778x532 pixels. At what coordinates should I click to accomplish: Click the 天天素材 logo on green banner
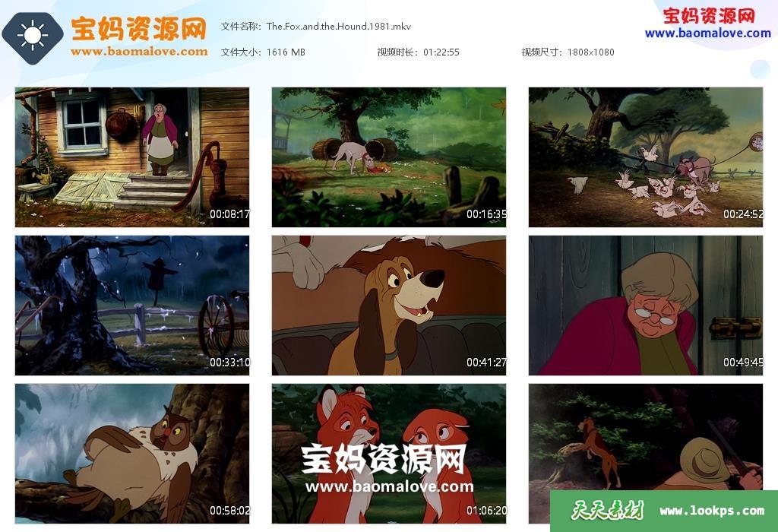[x=607, y=510]
